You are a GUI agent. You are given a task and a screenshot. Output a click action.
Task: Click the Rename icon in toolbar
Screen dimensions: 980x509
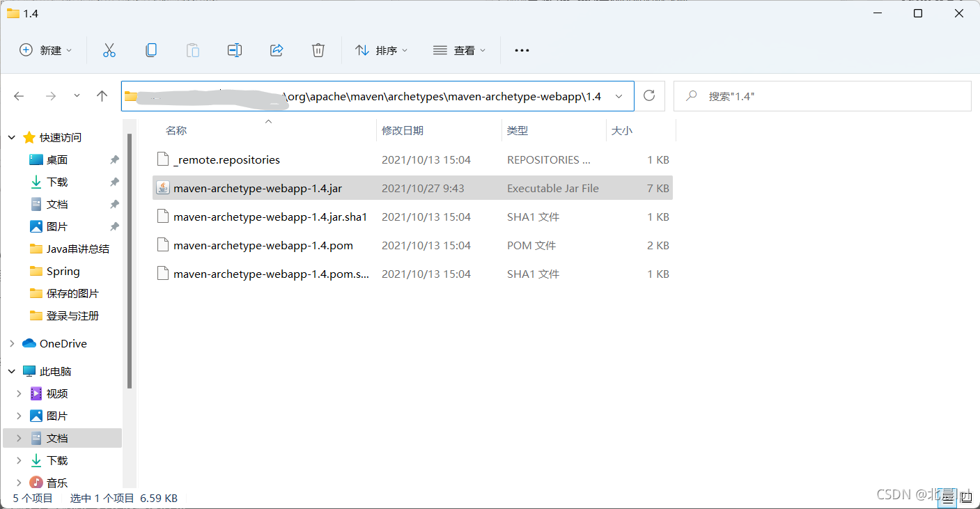235,50
